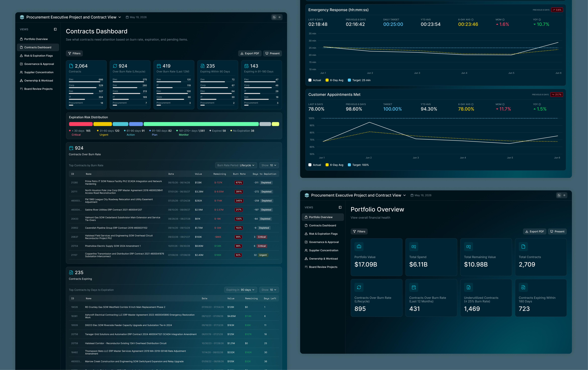
Task: Click the app logo in the Contracts Dashboard window
Action: 22,17
